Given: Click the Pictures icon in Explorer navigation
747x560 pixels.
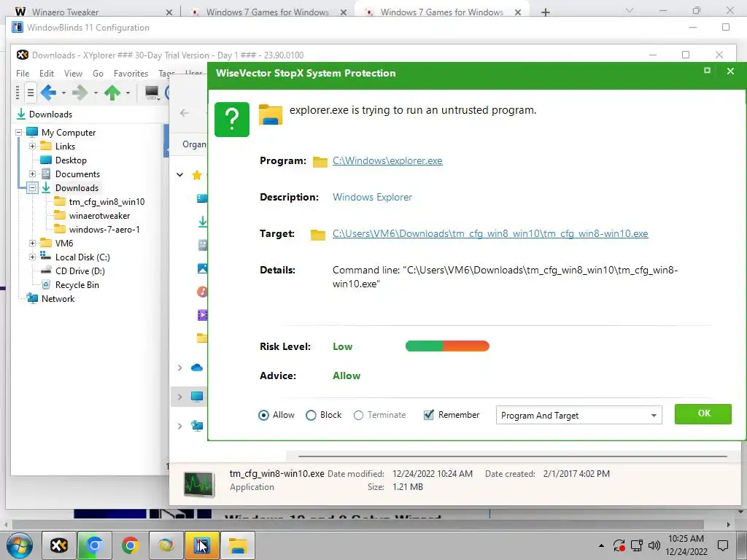Looking at the screenshot, I should [202, 268].
